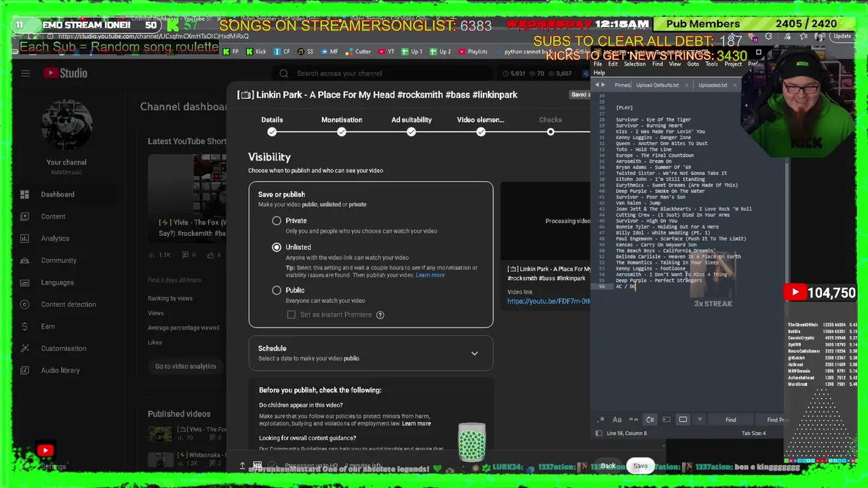Tick Set as instant Premiere checkbox

(x=291, y=314)
